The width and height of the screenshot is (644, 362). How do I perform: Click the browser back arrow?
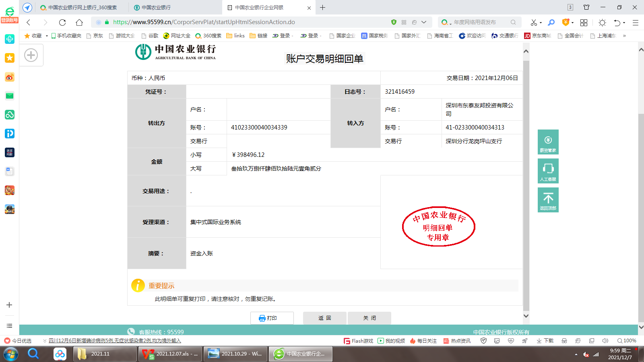pos(28,23)
